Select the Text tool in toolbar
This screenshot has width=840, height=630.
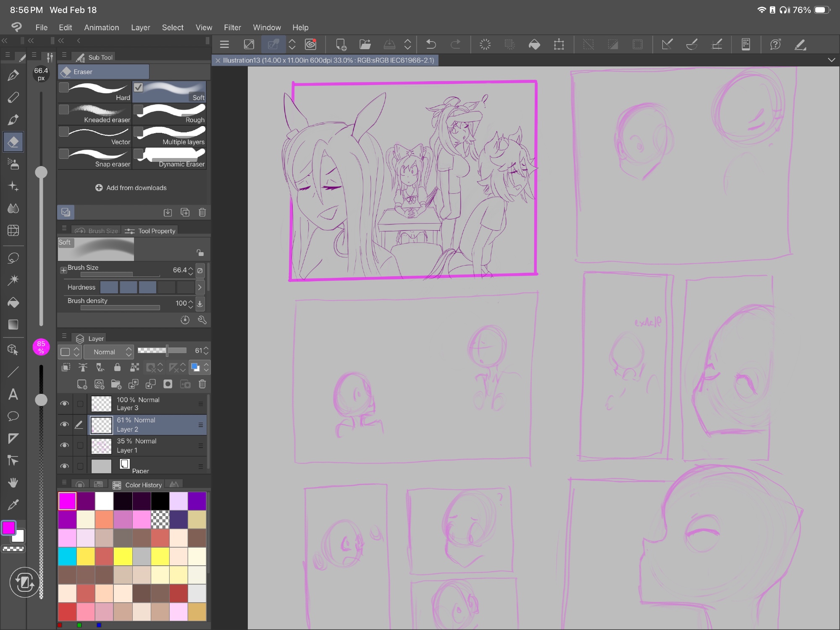pyautogui.click(x=13, y=394)
